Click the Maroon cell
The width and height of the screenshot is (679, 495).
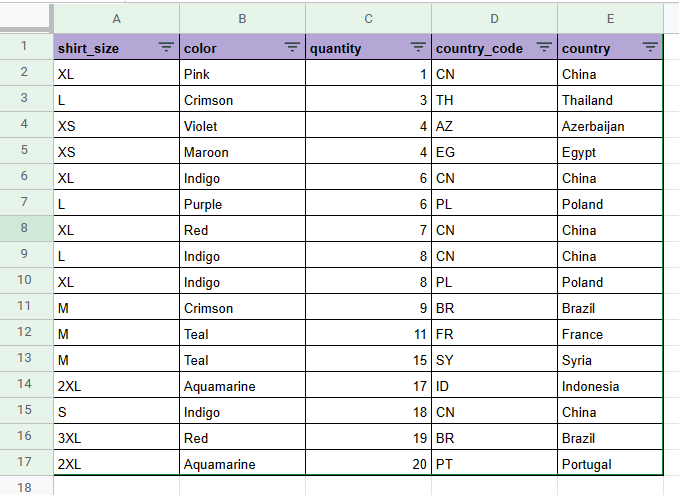[x=242, y=151]
